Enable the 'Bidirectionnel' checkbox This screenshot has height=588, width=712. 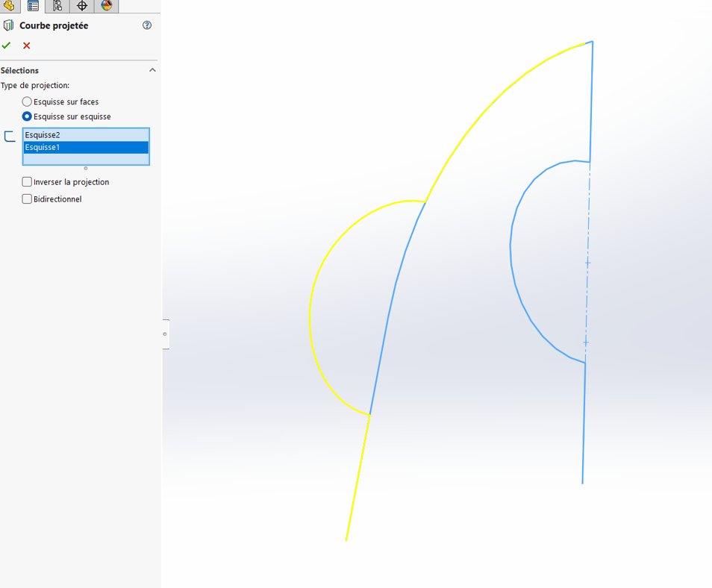click(x=27, y=199)
